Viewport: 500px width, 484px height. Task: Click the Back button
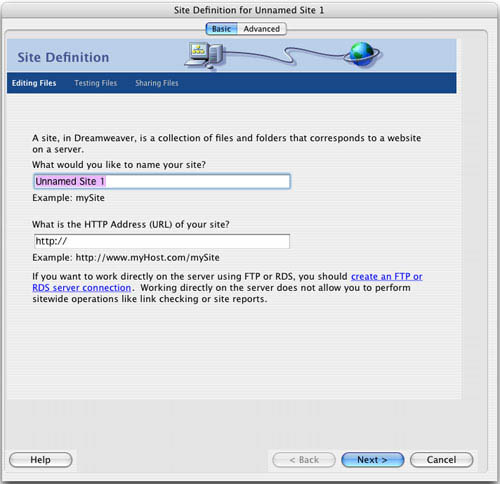click(x=304, y=460)
